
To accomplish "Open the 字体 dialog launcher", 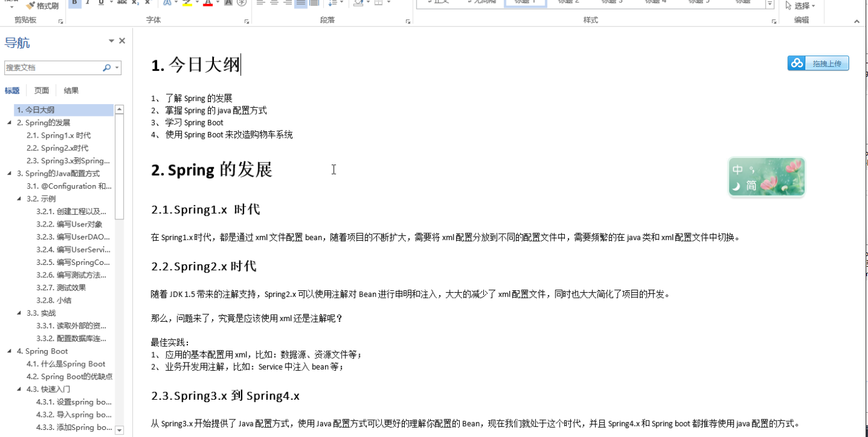I will 246,22.
